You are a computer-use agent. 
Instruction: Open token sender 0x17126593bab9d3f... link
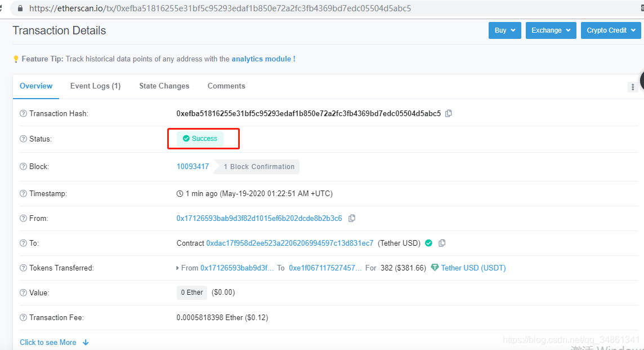237,268
